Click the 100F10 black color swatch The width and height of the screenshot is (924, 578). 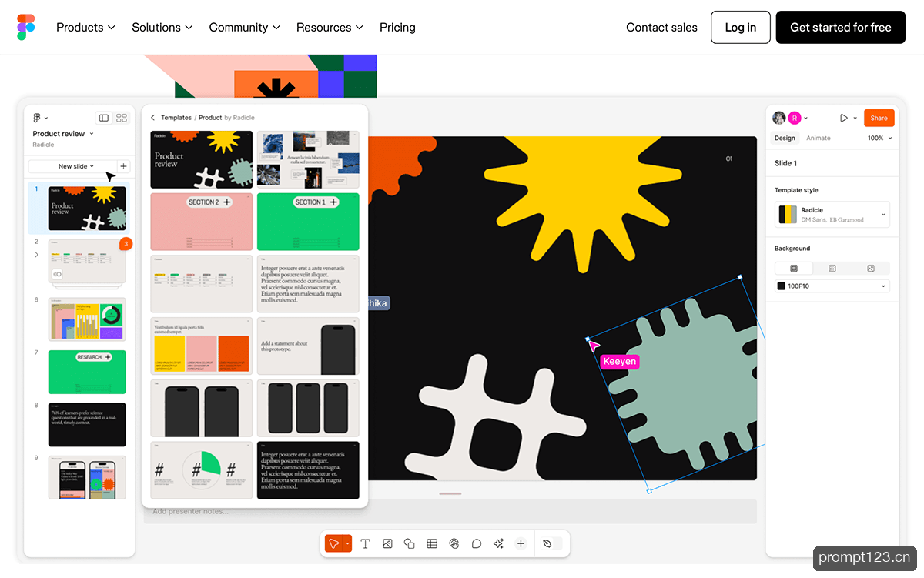782,286
